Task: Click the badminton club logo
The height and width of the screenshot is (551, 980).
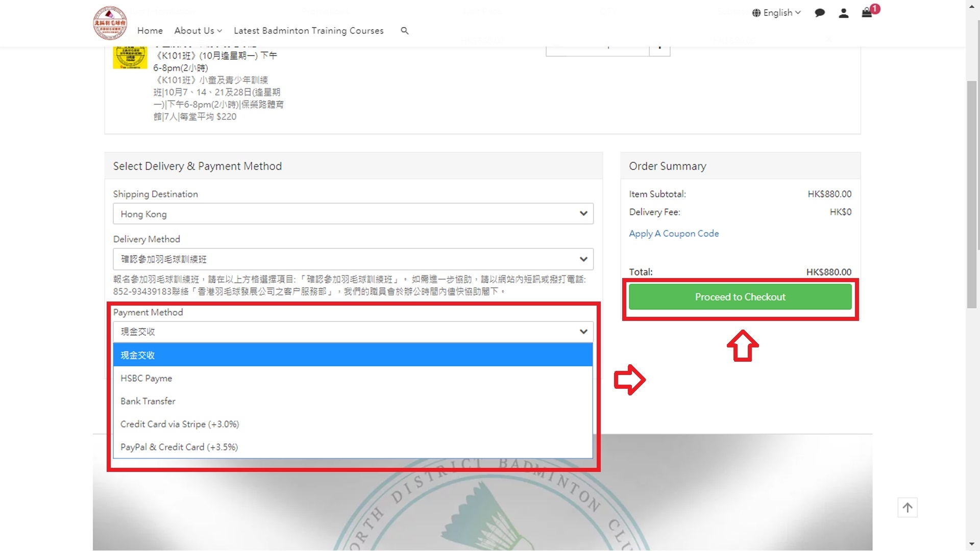Action: [110, 23]
